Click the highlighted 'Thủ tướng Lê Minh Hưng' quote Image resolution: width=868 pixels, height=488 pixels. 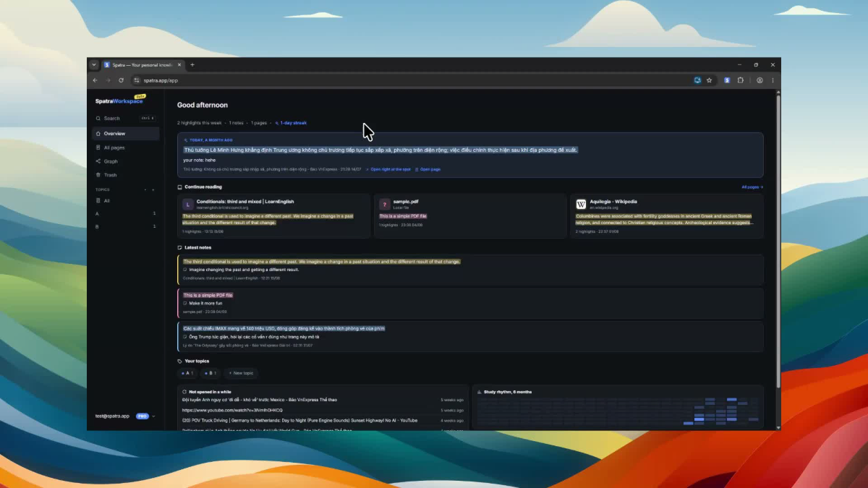click(x=380, y=150)
